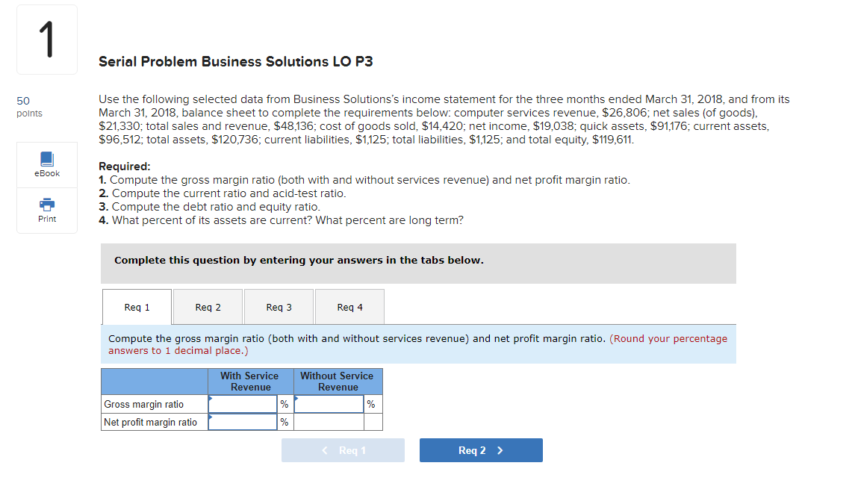Click the Print icon

tap(46, 210)
